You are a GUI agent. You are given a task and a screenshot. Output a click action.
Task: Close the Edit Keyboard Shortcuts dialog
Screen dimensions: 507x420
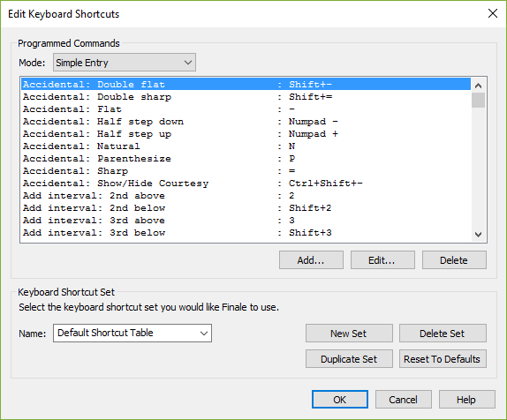[493, 13]
